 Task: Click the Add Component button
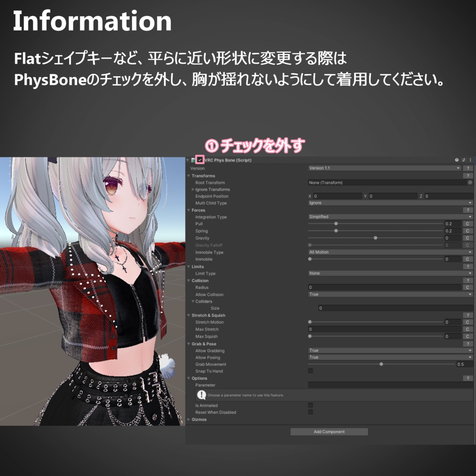(329, 431)
